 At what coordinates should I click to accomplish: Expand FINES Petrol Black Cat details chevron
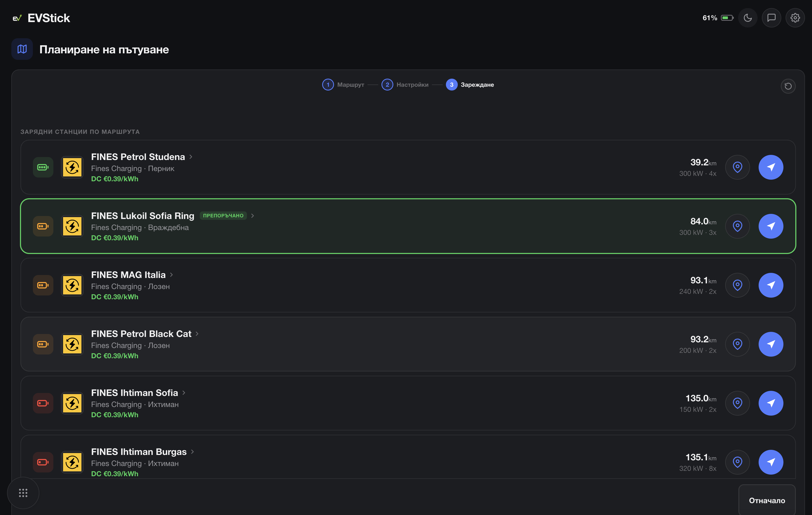click(197, 334)
